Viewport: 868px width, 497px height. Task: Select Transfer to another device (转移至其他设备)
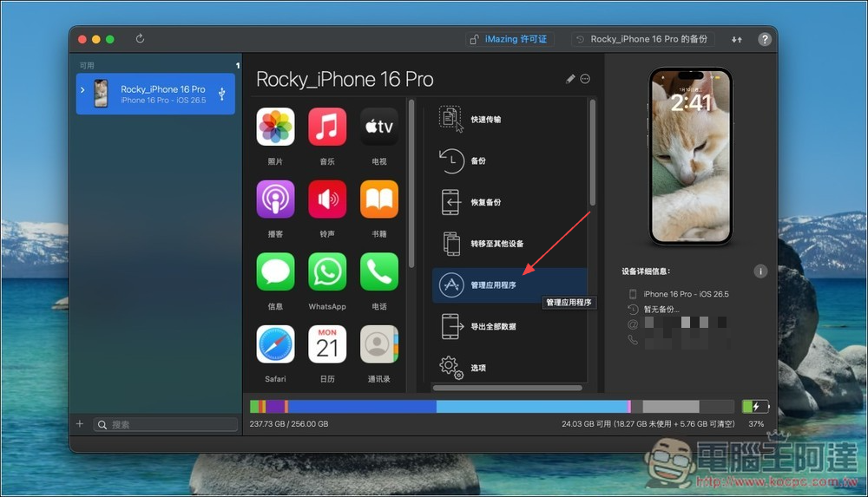(x=510, y=244)
